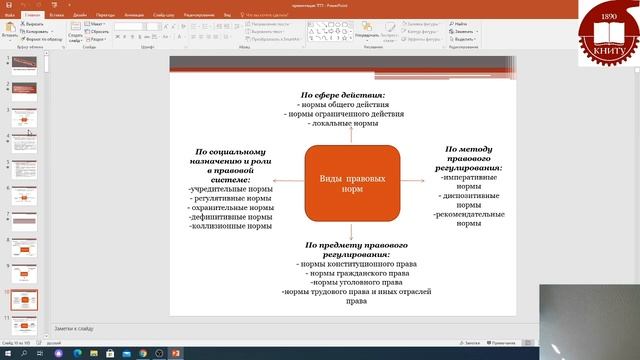The width and height of the screenshot is (640, 360).
Task: Open File Explorer from taskbar
Action: point(94,353)
